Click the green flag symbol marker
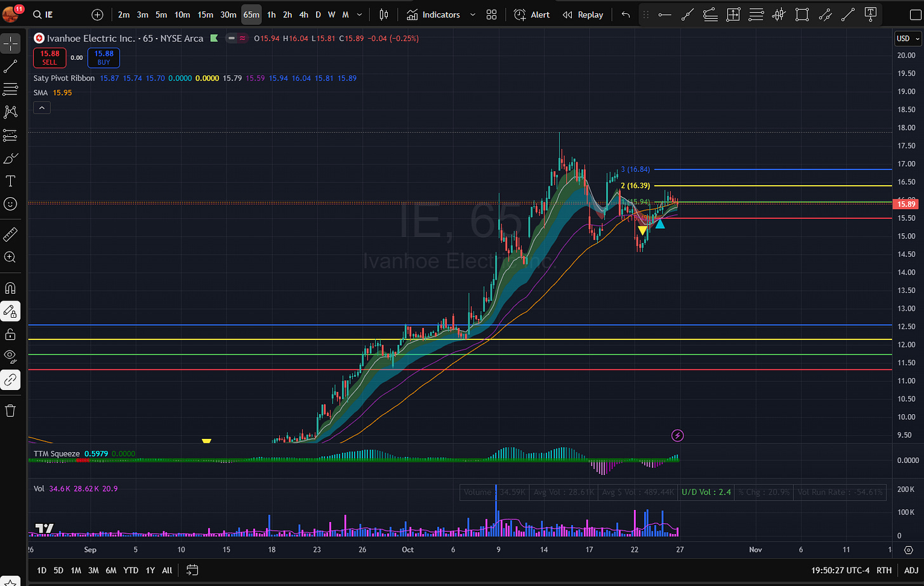Viewport: 924px width, 586px height. pos(214,38)
